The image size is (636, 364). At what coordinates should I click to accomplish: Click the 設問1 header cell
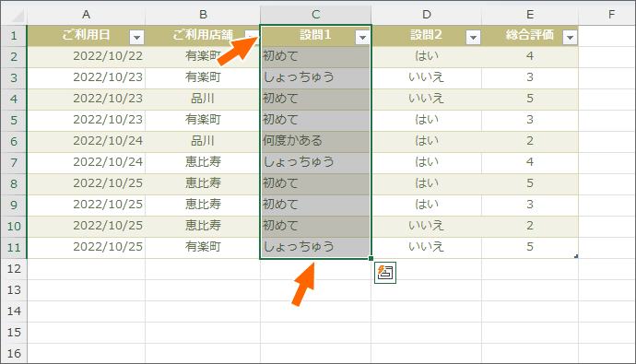(x=315, y=36)
